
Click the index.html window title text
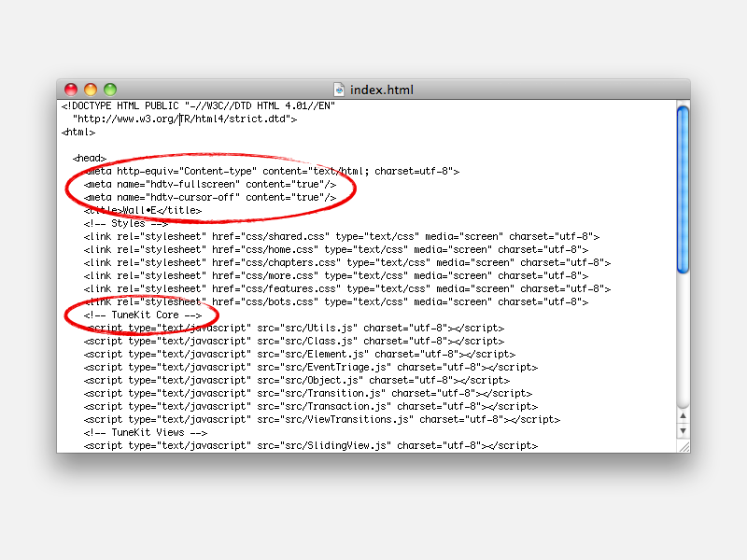(x=382, y=90)
